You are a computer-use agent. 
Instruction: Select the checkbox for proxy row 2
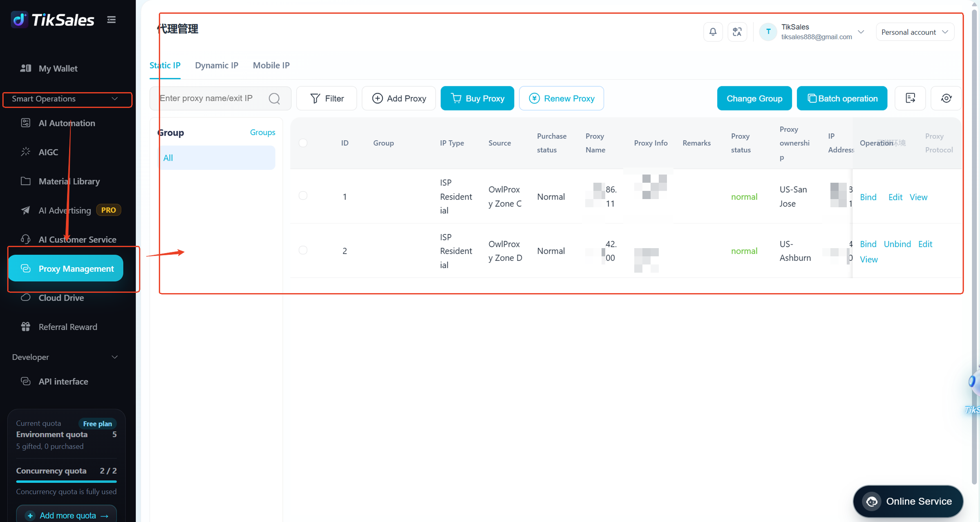(303, 250)
